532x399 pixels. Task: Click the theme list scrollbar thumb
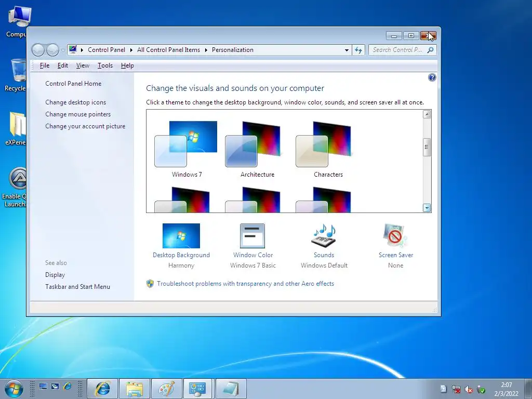tap(427, 147)
